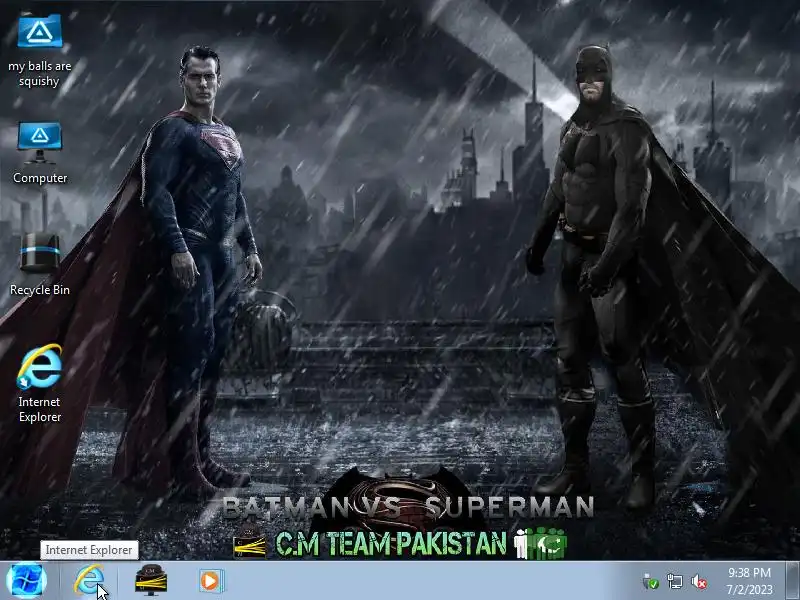Click the Show desktop strip at taskbar end
Viewport: 800px width, 600px height.
point(793,581)
